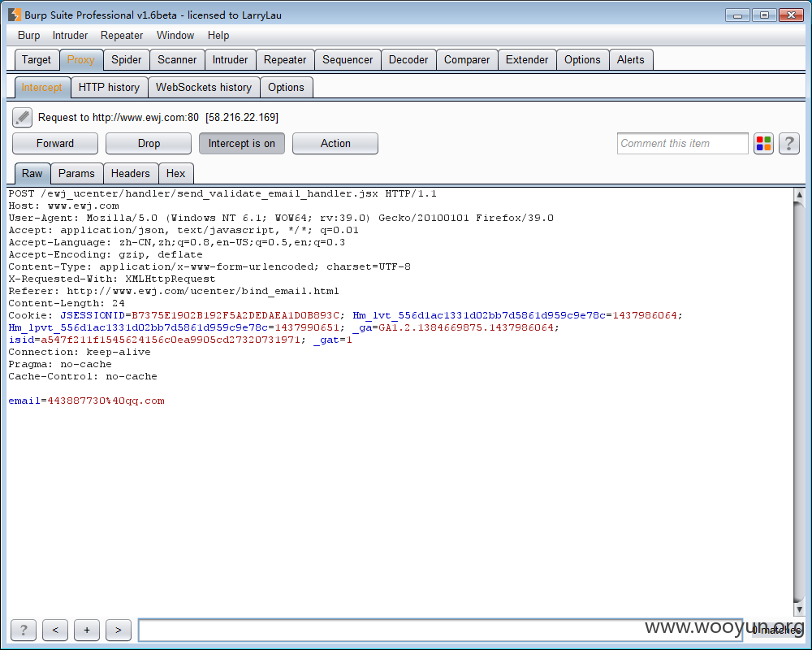
Task: Click the plus search options button
Action: [x=87, y=630]
